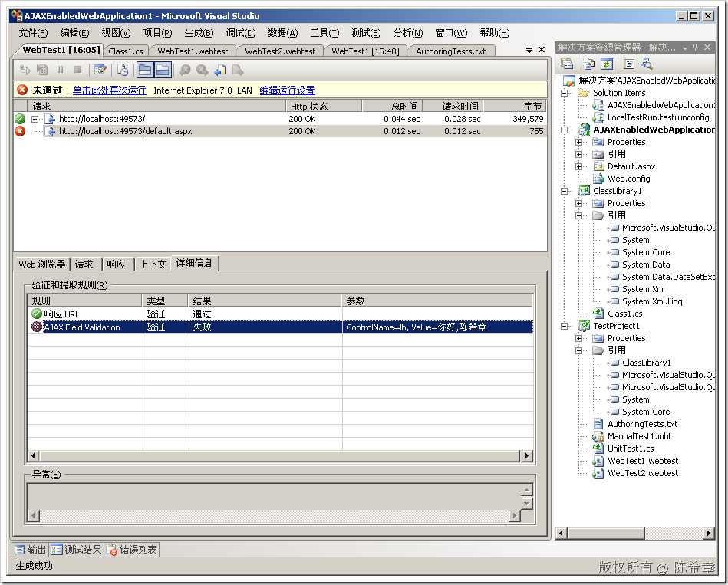Viewport: 728px width, 585px height.
Task: Close the active document with tab X
Action: (542, 50)
